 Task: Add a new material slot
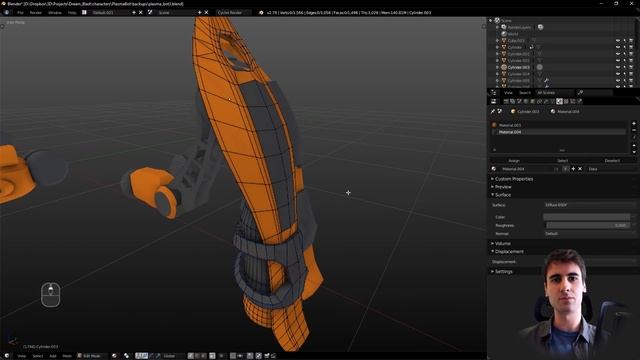(634, 124)
